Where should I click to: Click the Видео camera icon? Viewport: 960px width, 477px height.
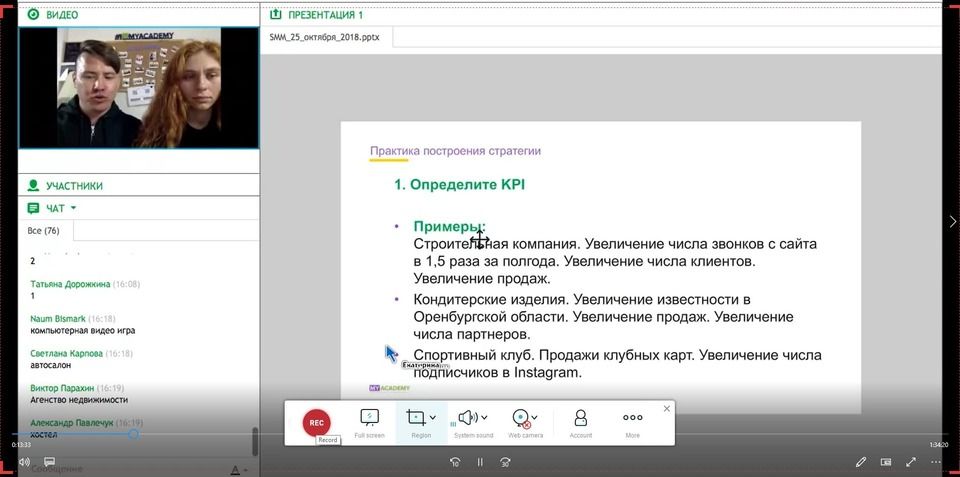[33, 14]
